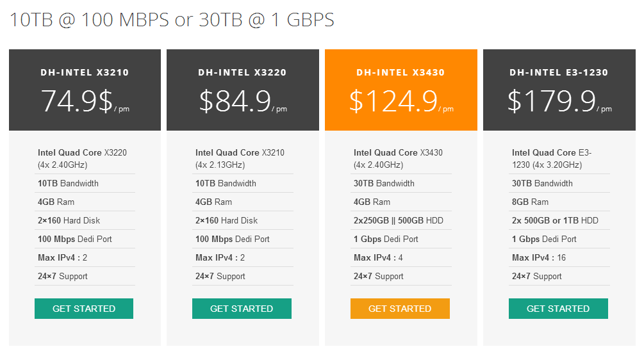Click GET STARTED under DH-Intel E3-1230 plan

click(x=558, y=309)
